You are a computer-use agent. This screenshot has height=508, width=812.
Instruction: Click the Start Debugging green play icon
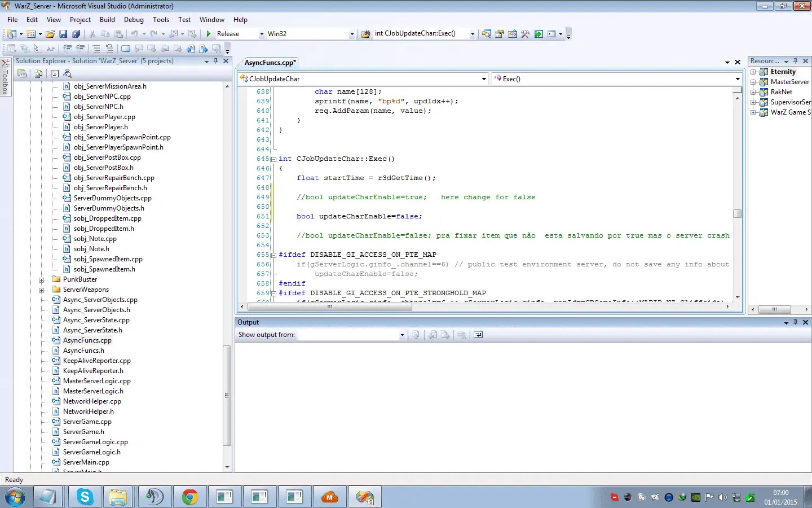coord(209,34)
